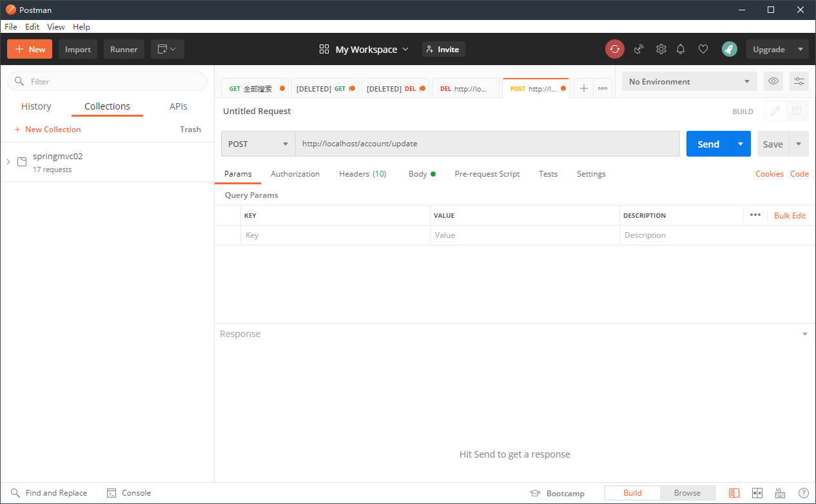Screen dimensions: 816x504
Task: Click the environment quick look eye icon
Action: click(773, 81)
